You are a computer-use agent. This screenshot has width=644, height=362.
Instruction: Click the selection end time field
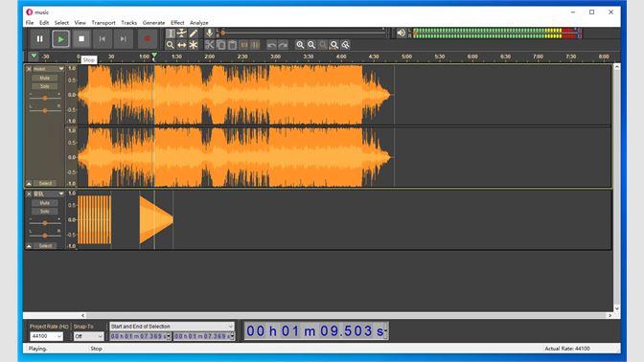(204, 336)
